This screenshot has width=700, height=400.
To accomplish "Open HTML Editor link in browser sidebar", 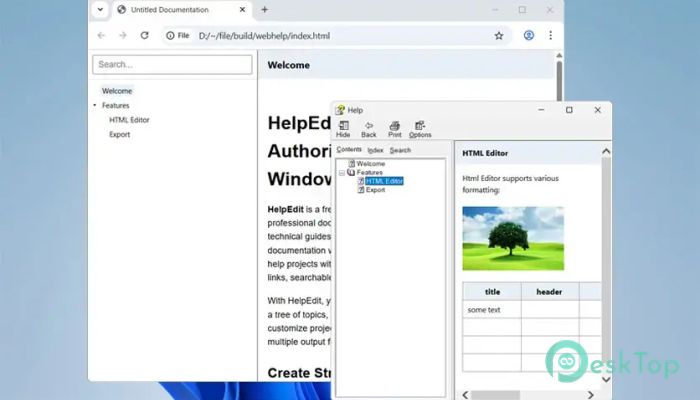I will click(129, 120).
